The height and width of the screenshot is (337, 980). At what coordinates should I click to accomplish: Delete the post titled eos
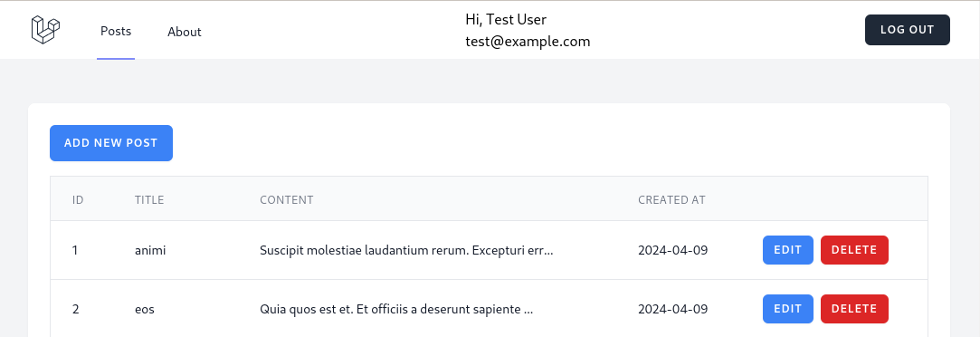[853, 309]
